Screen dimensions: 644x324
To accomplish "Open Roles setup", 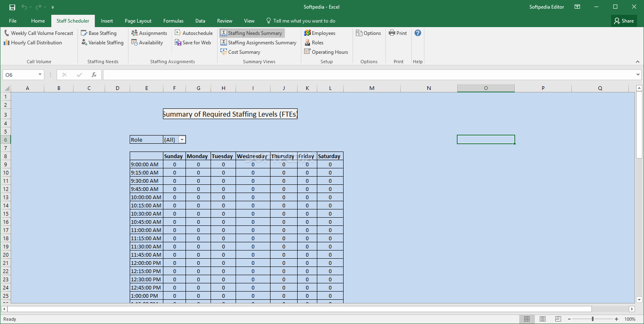I will 314,43.
